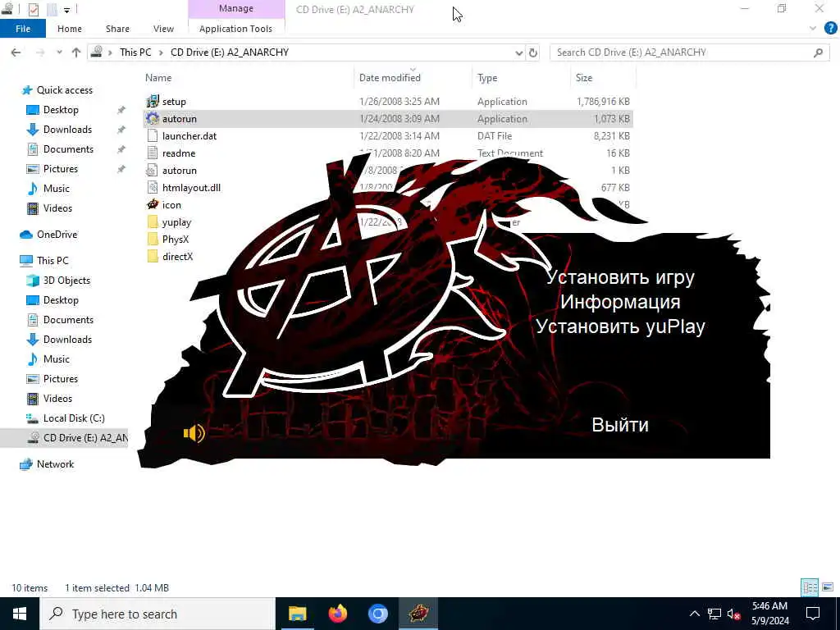Viewport: 840px width, 630px height.
Task: Open File Explorer from taskbar
Action: 297,614
